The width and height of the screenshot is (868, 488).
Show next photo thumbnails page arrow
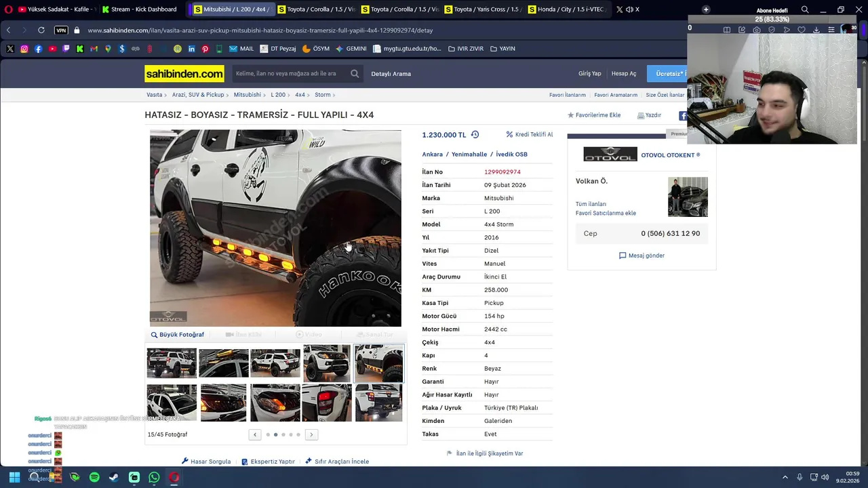[x=311, y=434]
